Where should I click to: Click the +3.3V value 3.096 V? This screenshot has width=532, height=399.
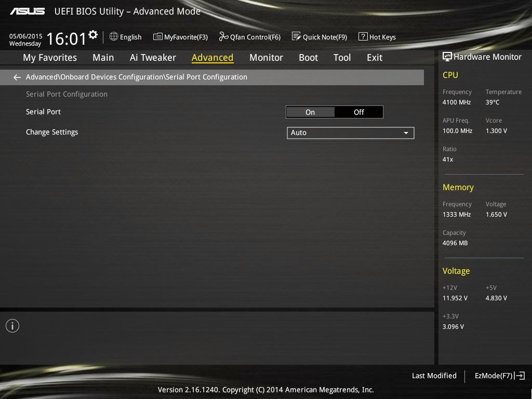tap(453, 327)
